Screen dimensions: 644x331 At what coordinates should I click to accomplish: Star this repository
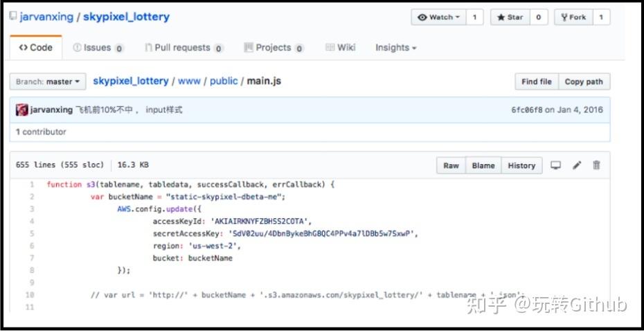(x=510, y=17)
